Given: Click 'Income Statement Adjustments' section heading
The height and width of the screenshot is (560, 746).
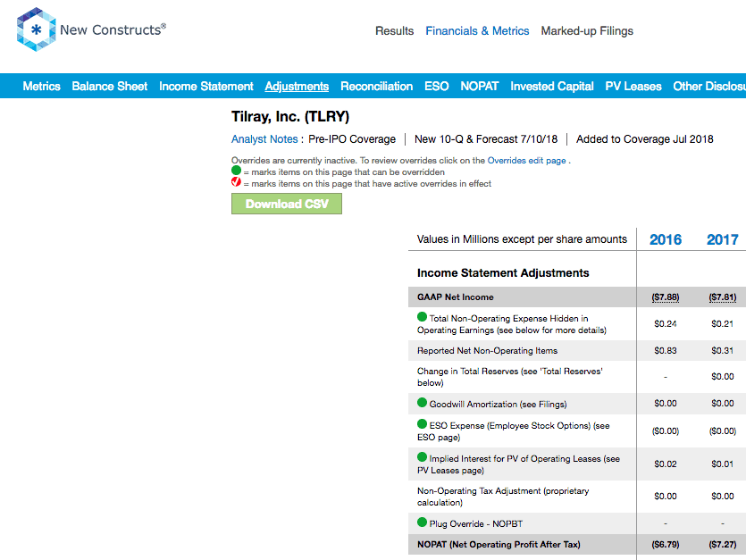Looking at the screenshot, I should 503,272.
